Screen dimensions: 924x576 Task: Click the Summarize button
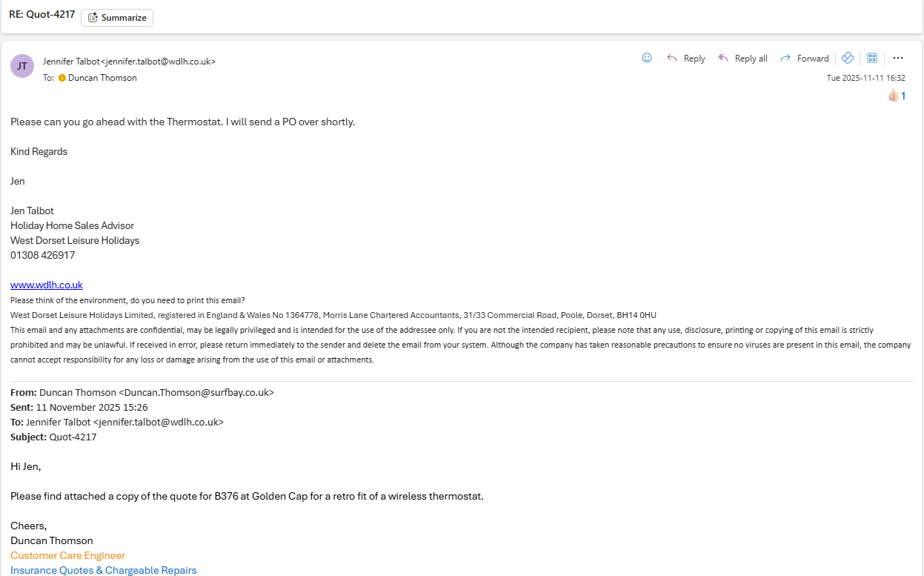click(x=117, y=18)
